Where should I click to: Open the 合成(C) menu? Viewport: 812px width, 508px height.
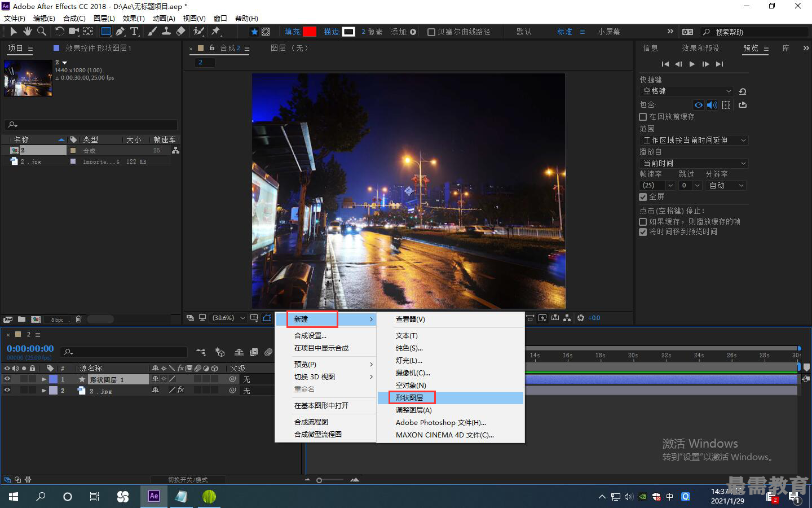pyautogui.click(x=74, y=19)
